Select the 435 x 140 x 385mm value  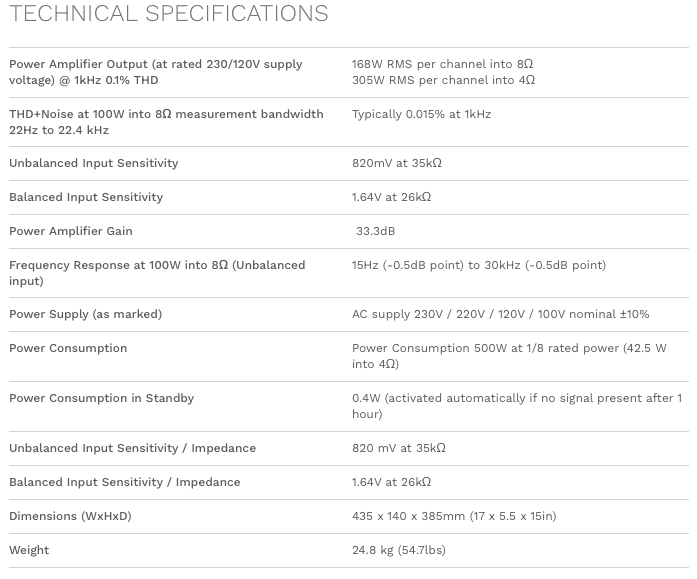(x=453, y=516)
